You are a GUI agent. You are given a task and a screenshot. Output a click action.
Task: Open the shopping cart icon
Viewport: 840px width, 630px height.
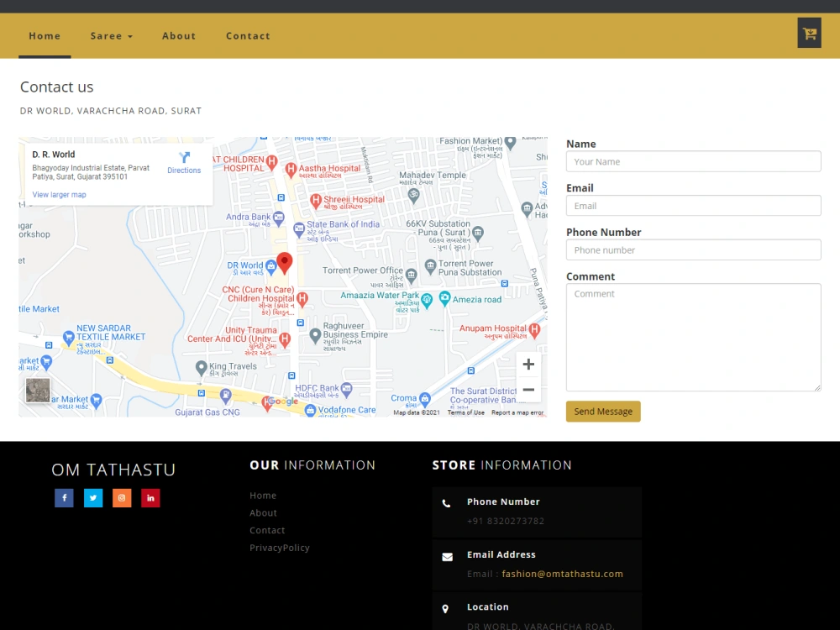click(809, 34)
